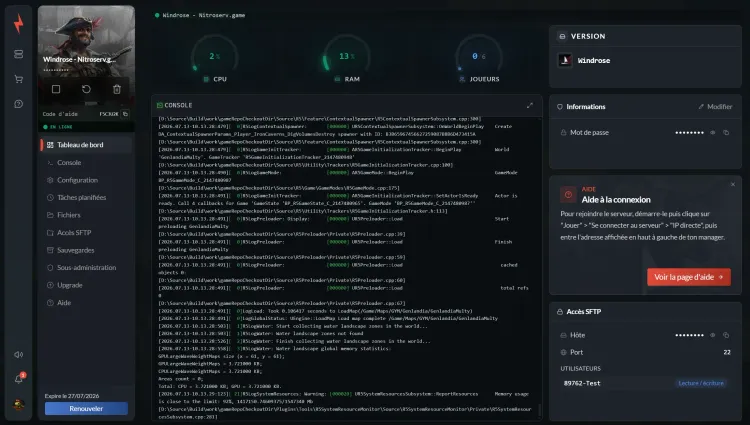Open Sauvegardes in sidebar
The height and width of the screenshot is (425, 750).
(86, 250)
